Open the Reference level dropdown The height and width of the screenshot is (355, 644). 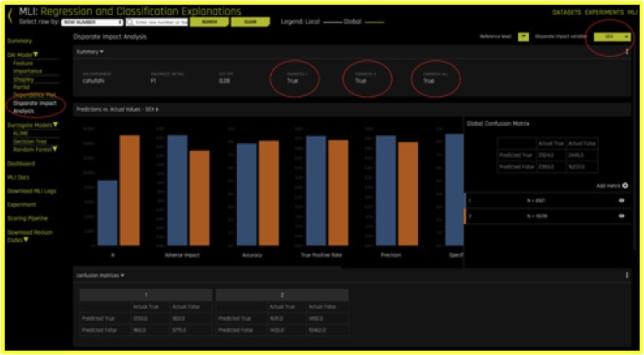pyautogui.click(x=523, y=38)
